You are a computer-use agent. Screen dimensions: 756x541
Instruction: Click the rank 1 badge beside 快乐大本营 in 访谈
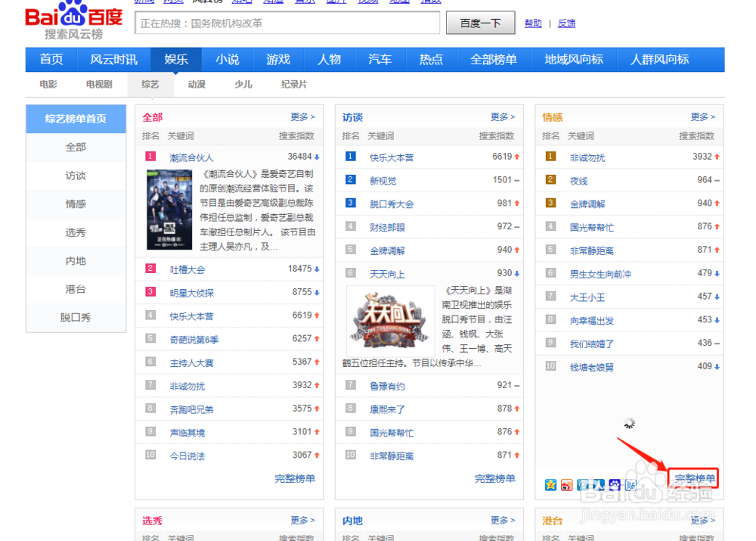coord(351,157)
